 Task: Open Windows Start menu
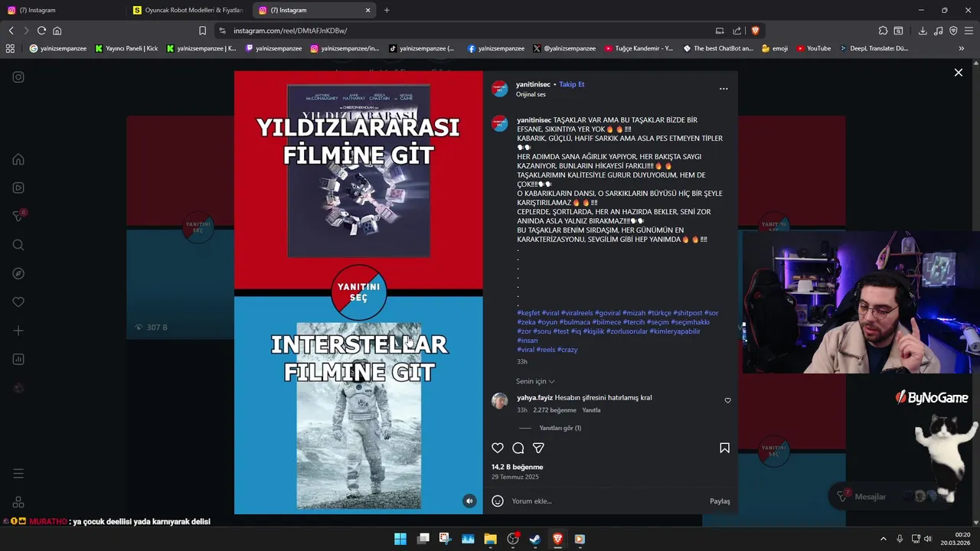click(x=400, y=539)
